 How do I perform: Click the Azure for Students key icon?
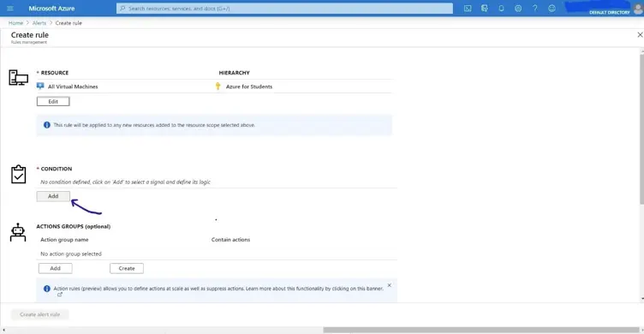click(218, 86)
